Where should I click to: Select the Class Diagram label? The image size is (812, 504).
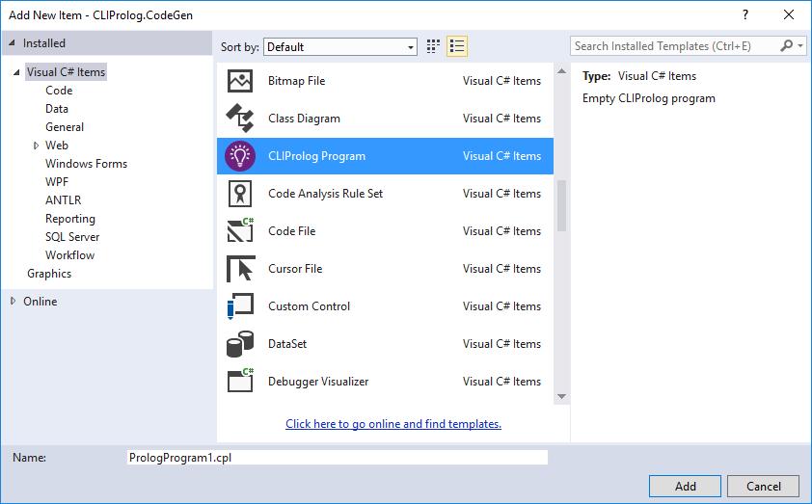pos(304,119)
